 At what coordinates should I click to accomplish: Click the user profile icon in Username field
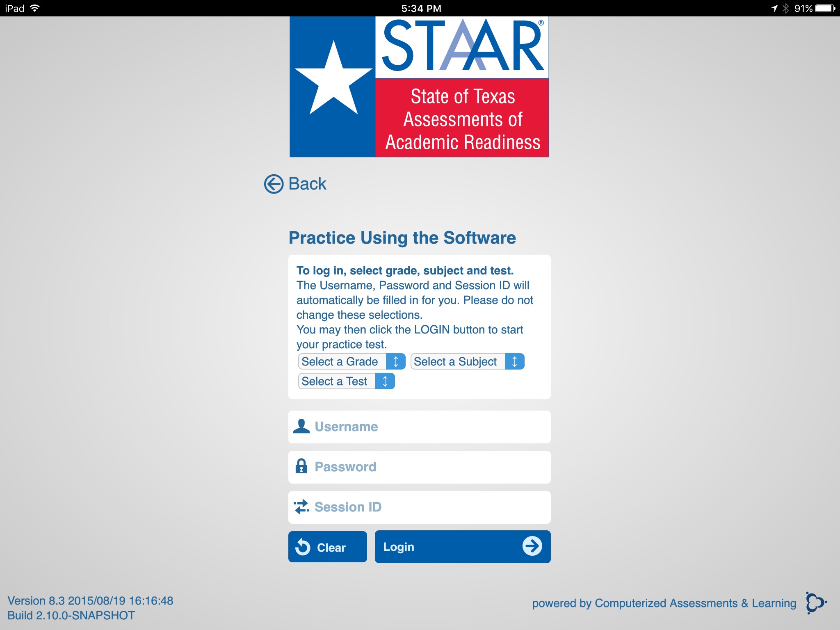click(301, 426)
